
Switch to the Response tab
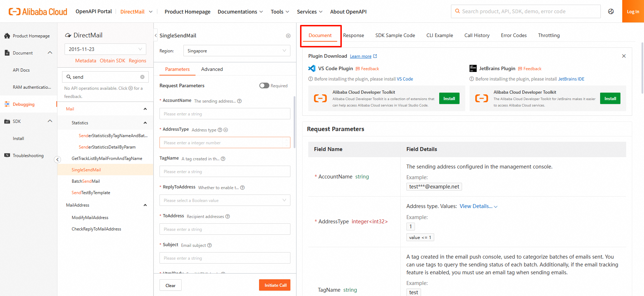coord(354,35)
